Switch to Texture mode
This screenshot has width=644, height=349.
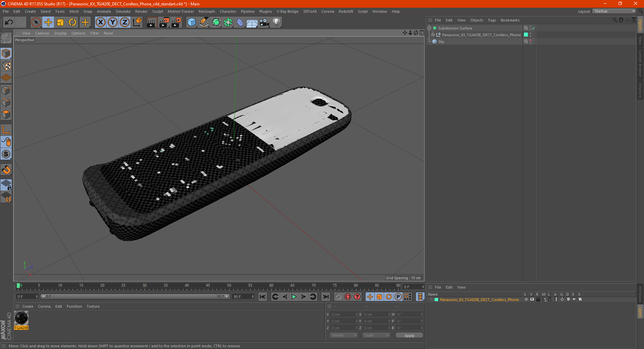6,65
